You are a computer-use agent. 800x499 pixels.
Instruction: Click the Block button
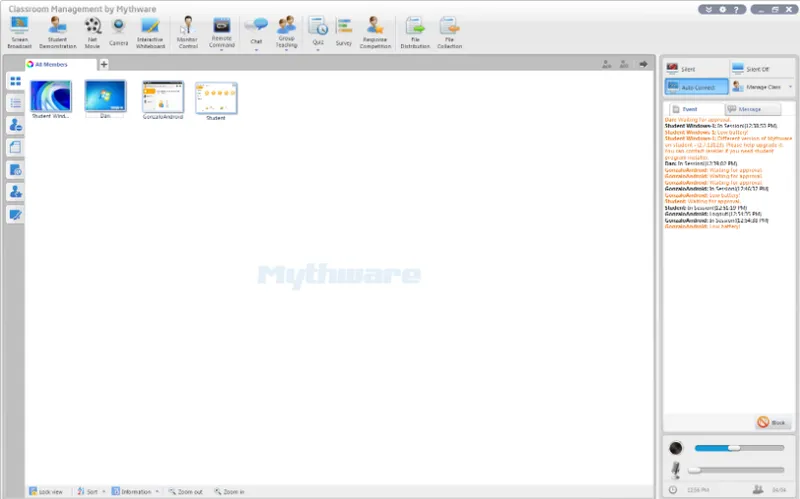773,422
